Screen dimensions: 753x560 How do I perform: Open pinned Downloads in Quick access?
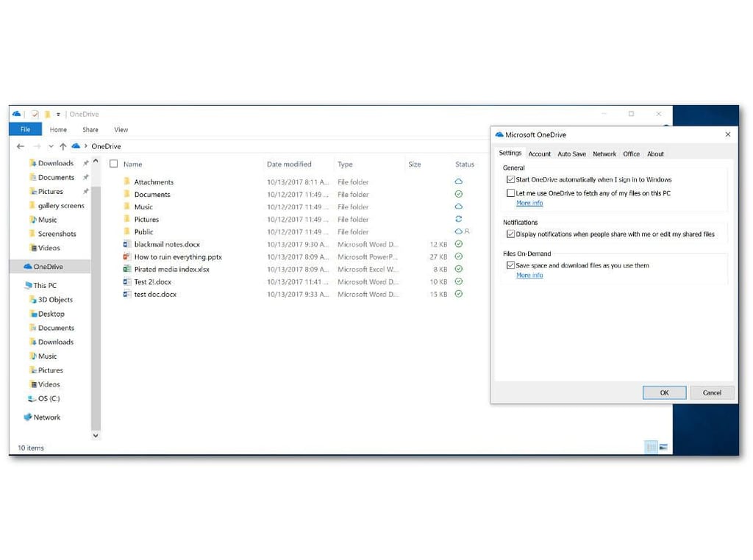click(x=56, y=163)
